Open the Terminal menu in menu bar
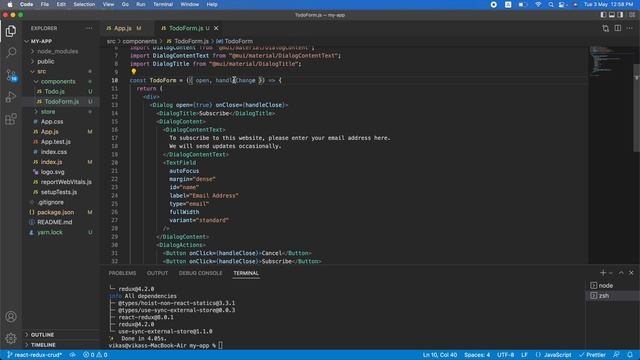640x360 pixels. [x=163, y=4]
